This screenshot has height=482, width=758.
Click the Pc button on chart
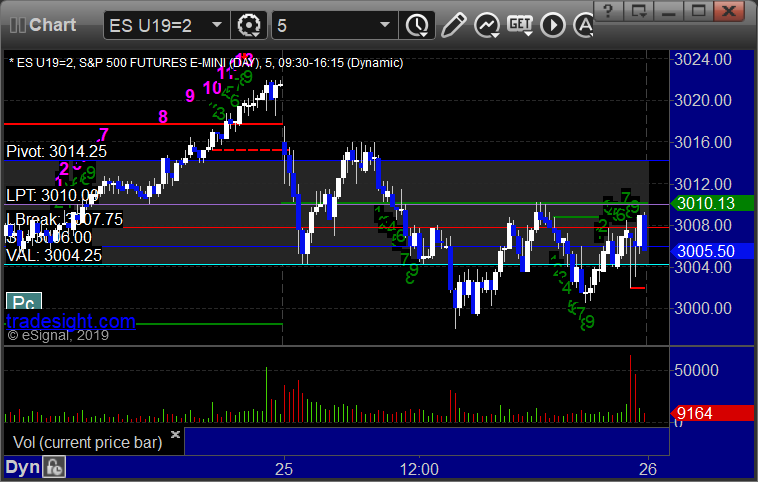(24, 303)
